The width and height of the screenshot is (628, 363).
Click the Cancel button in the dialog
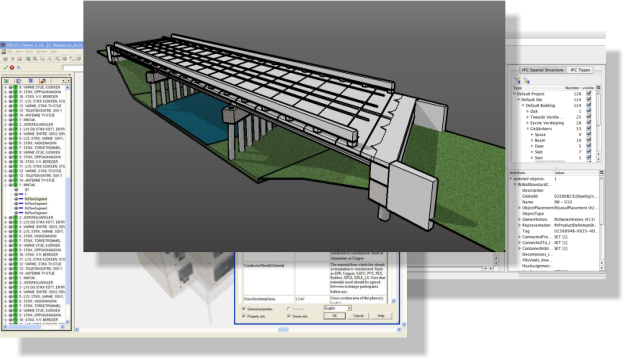358,316
